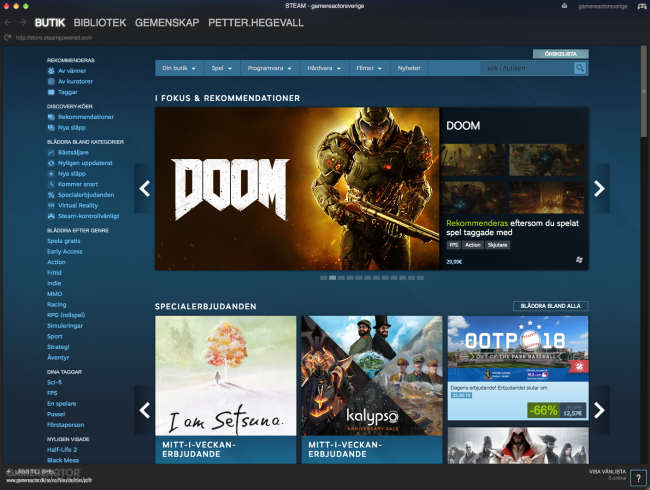Screen dimensions: 650x490
Task: Go back with the navigation back arrow
Action: click(x=7, y=22)
